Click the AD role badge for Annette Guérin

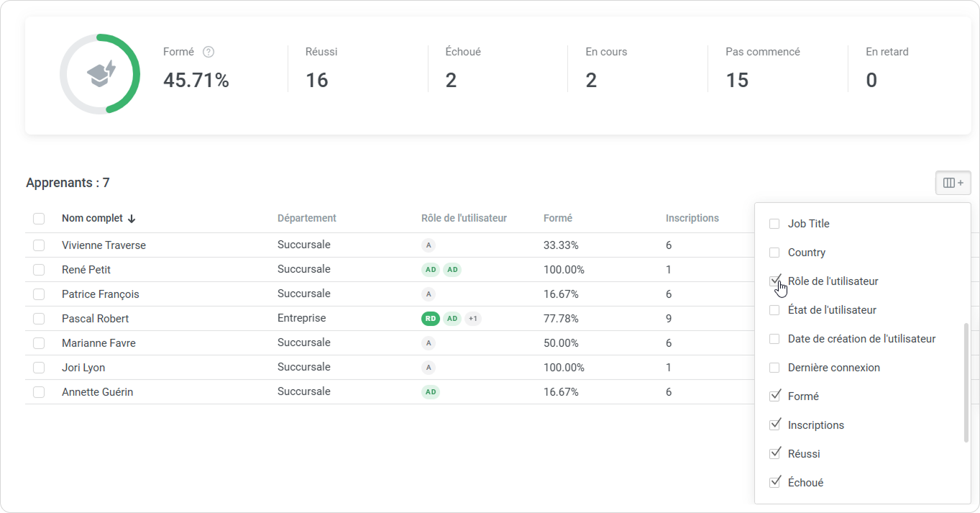[x=430, y=392]
